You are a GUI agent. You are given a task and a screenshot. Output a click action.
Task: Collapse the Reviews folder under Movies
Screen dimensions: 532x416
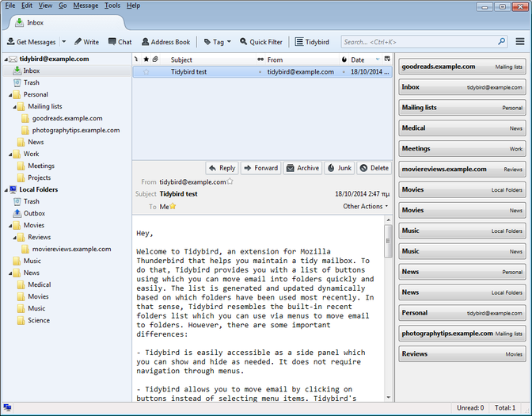(x=14, y=238)
